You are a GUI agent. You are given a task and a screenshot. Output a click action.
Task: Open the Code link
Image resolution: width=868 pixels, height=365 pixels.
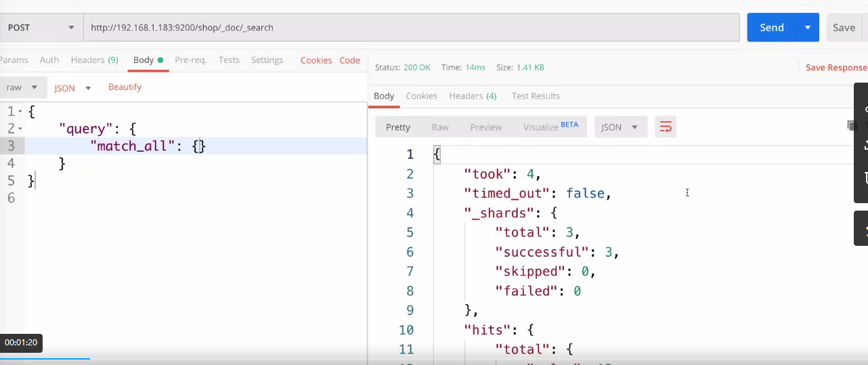pos(349,60)
